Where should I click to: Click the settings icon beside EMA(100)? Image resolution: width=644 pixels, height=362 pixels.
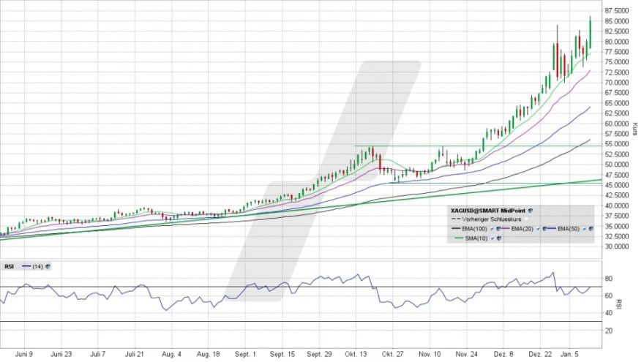click(498, 229)
